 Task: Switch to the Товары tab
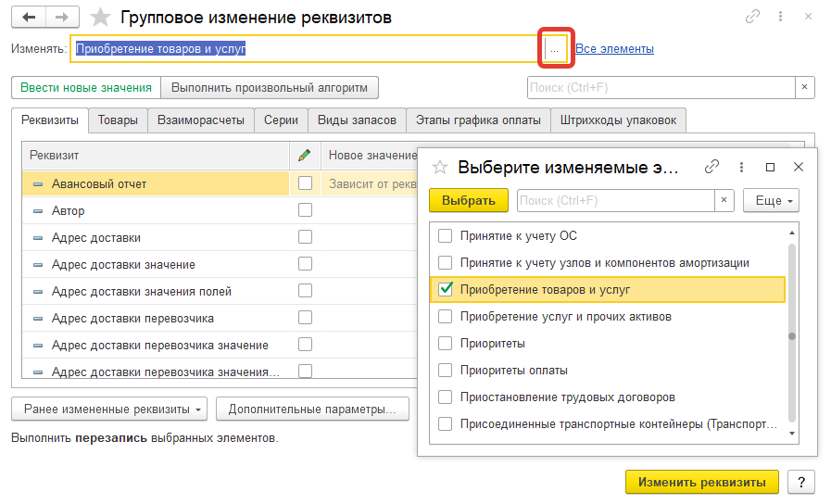pyautogui.click(x=118, y=120)
